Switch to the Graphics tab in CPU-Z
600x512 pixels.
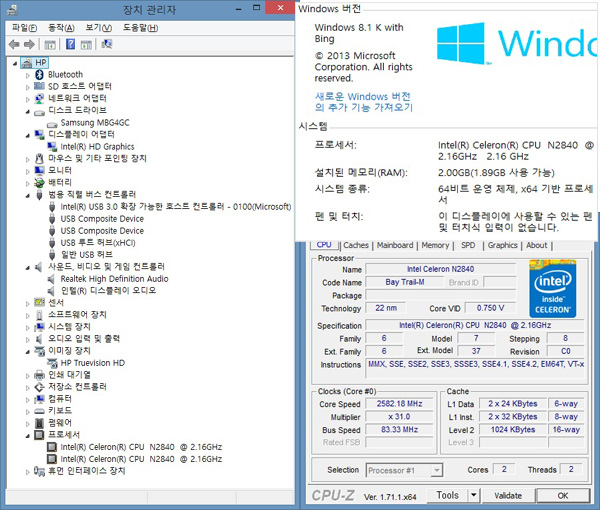[x=502, y=245]
